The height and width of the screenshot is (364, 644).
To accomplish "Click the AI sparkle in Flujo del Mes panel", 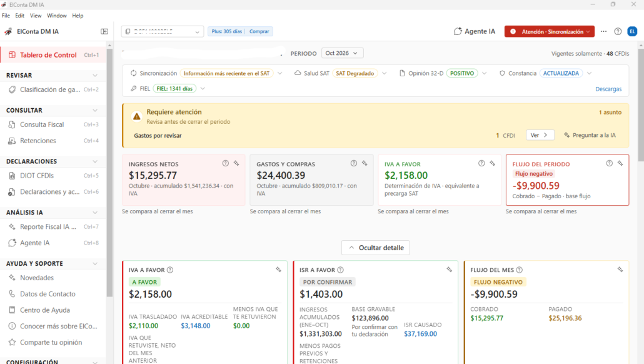I will coord(620,270).
